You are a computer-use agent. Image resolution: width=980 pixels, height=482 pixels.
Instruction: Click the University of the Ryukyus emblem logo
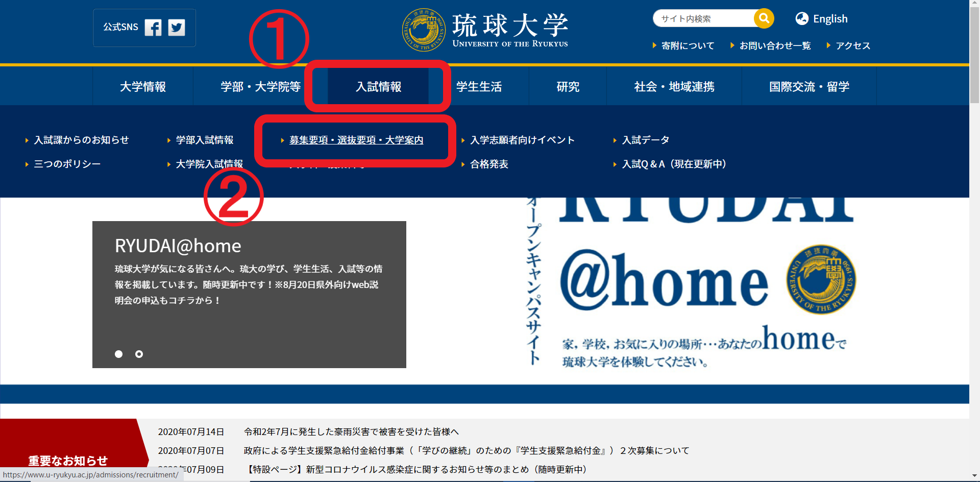(424, 30)
